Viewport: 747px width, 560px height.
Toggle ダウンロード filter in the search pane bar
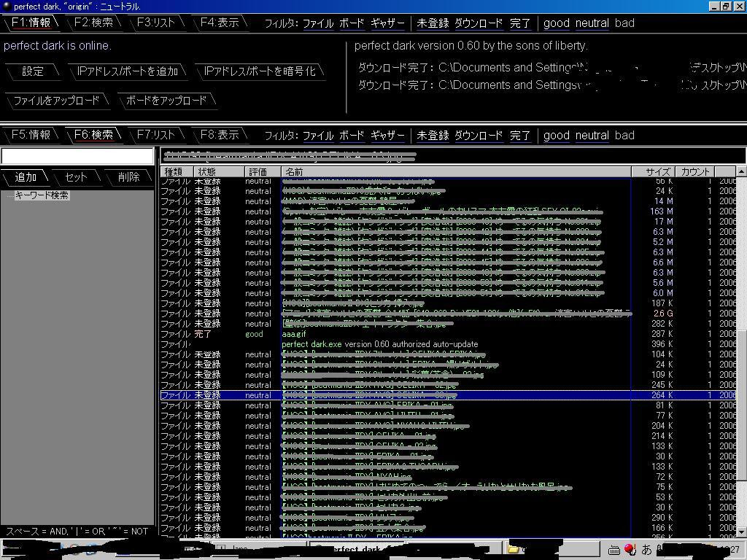point(479,136)
